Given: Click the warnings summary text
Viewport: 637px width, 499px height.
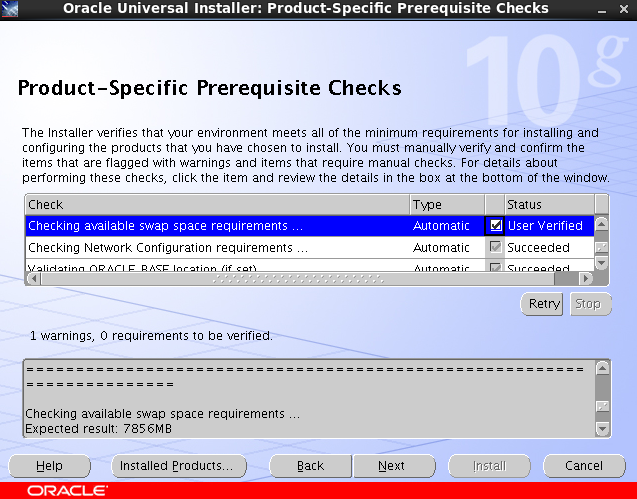Looking at the screenshot, I should (x=151, y=336).
